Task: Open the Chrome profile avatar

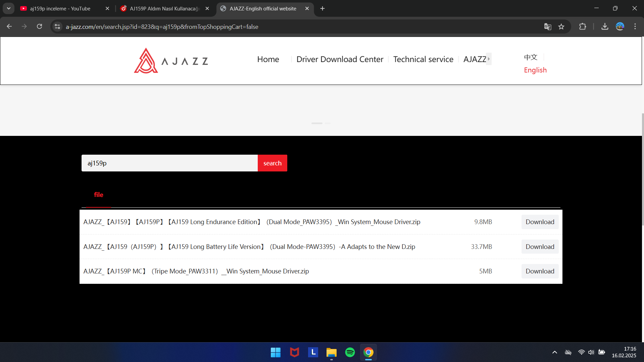Action: click(x=620, y=27)
